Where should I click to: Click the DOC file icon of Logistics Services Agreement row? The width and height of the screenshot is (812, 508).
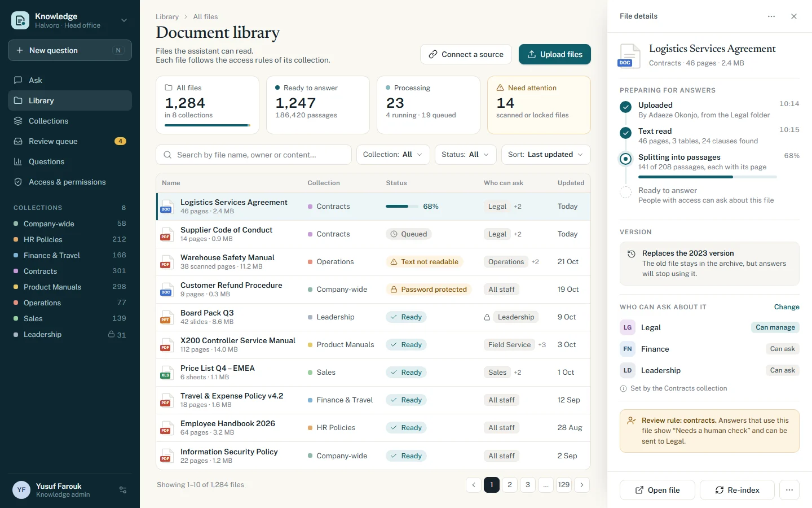point(166,207)
